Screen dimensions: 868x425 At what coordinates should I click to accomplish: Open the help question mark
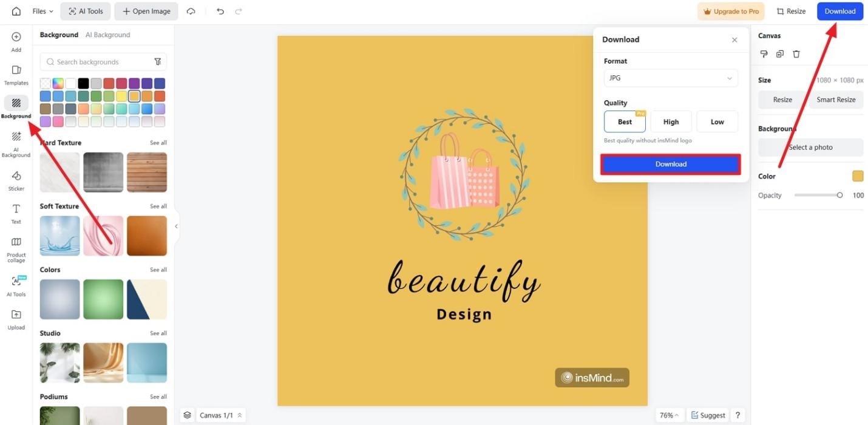tap(737, 415)
